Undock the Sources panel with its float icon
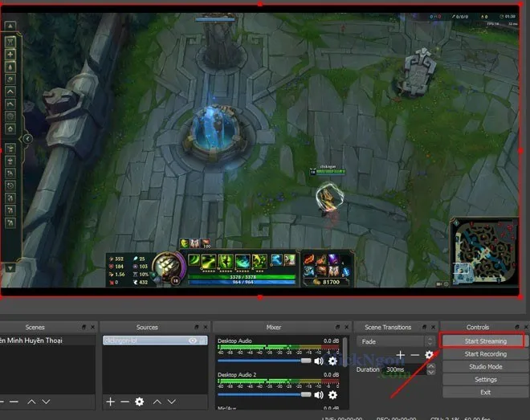The image size is (530, 420). coord(197,327)
